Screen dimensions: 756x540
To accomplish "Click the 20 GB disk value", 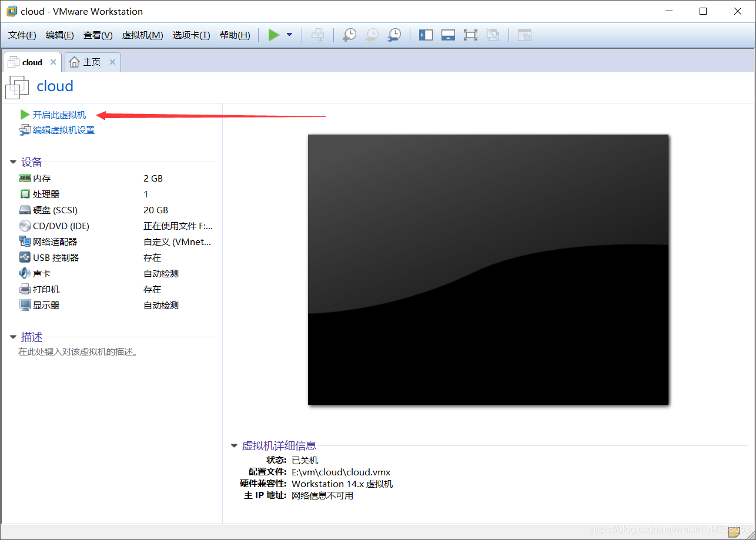I will pos(156,210).
